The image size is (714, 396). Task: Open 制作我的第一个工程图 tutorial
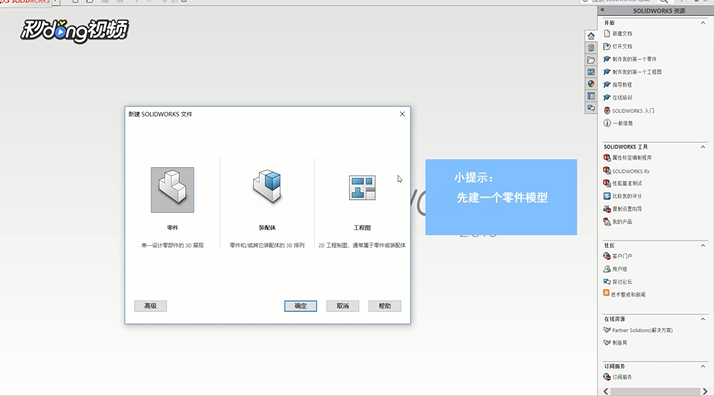point(637,72)
